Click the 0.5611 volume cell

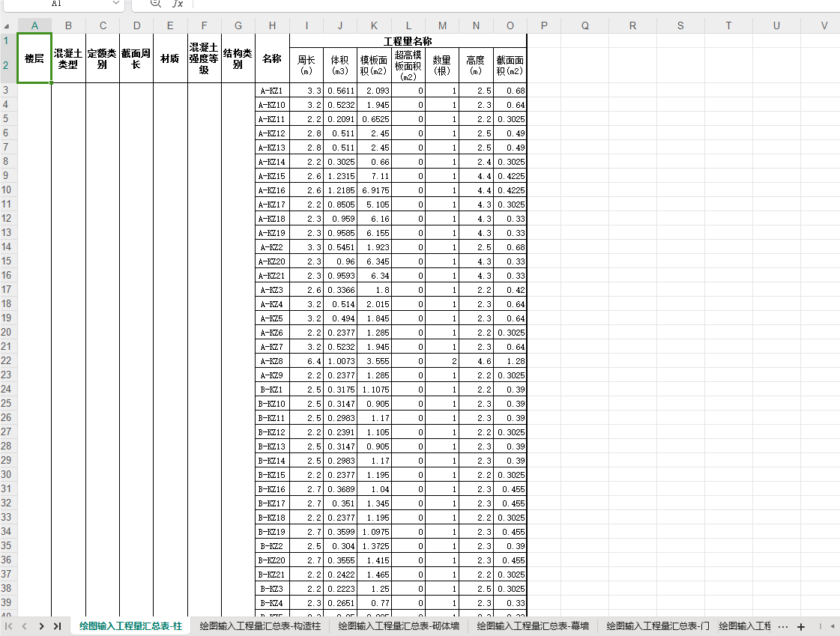coord(340,91)
